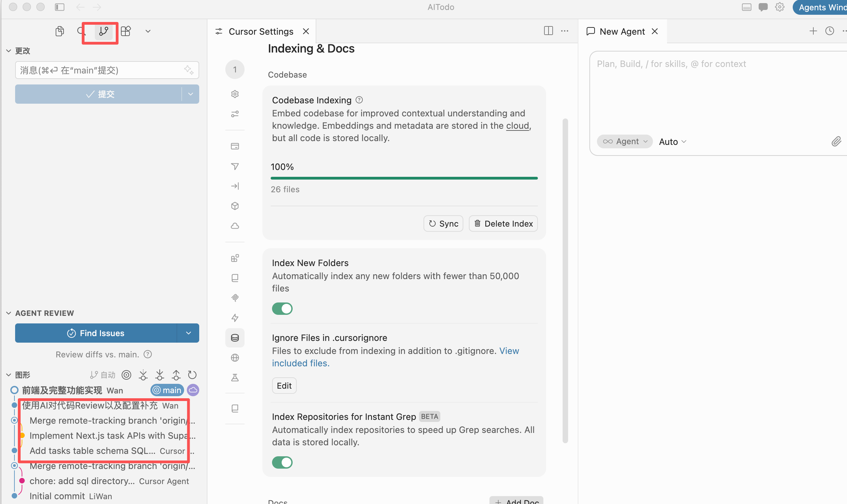Select the database Indexing & Docs section

[235, 338]
